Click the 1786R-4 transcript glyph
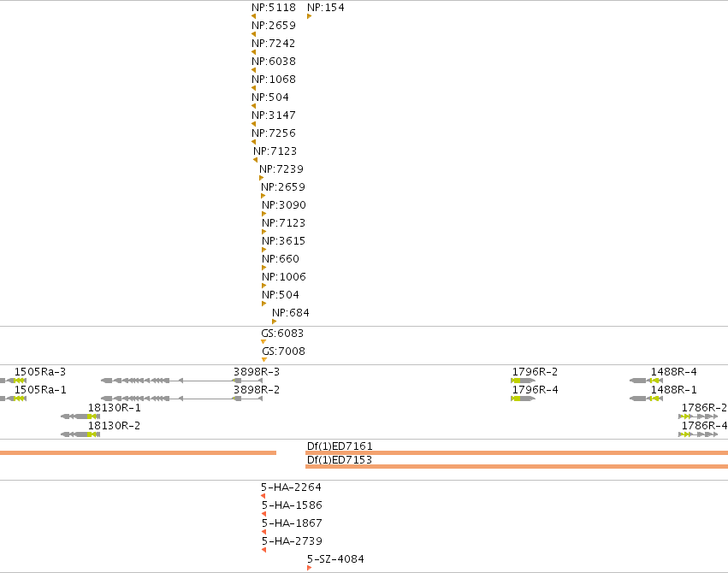 (x=698, y=434)
